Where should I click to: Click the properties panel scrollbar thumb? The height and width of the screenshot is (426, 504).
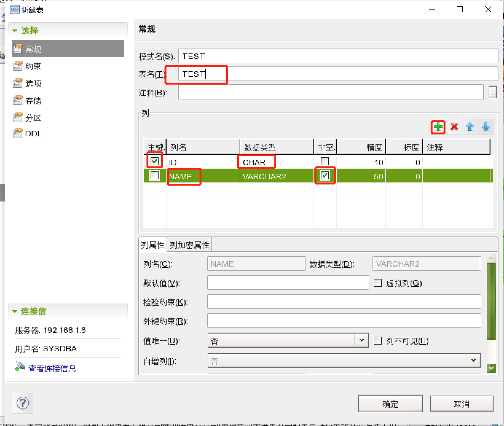click(x=491, y=301)
